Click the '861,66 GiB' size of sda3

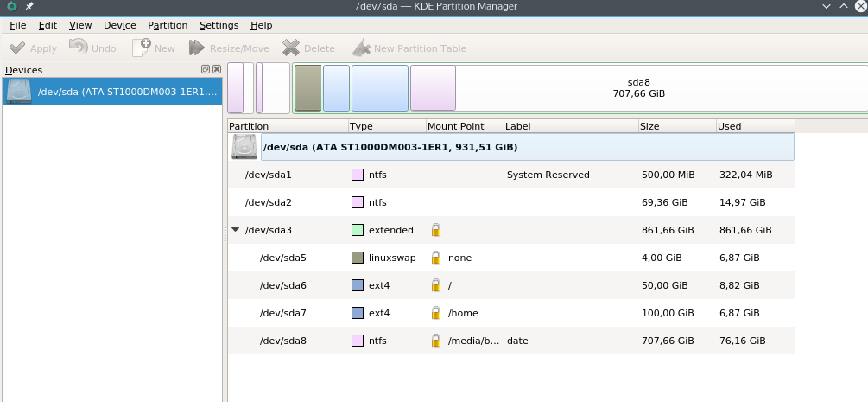click(668, 230)
